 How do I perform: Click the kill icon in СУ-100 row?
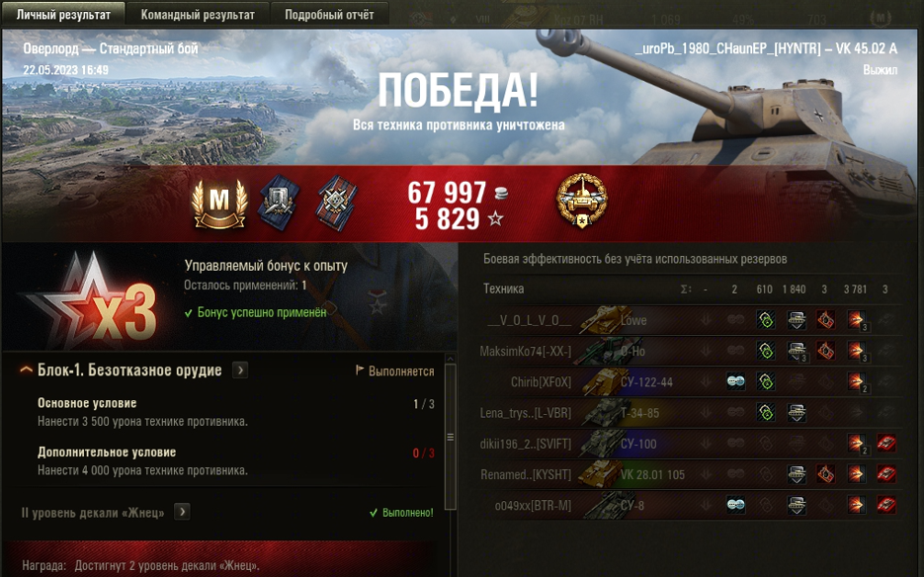tap(886, 444)
